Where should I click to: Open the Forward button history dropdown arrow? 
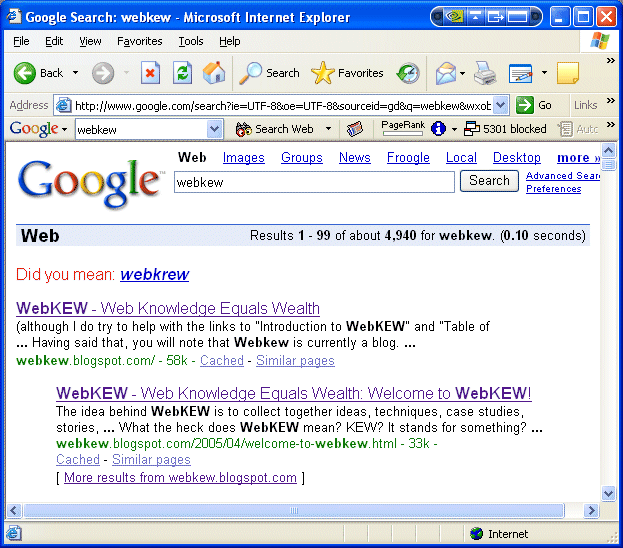(126, 73)
